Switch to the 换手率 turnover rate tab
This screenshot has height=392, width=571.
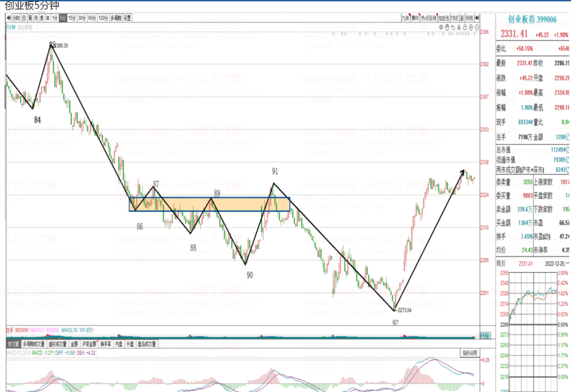[106, 344]
